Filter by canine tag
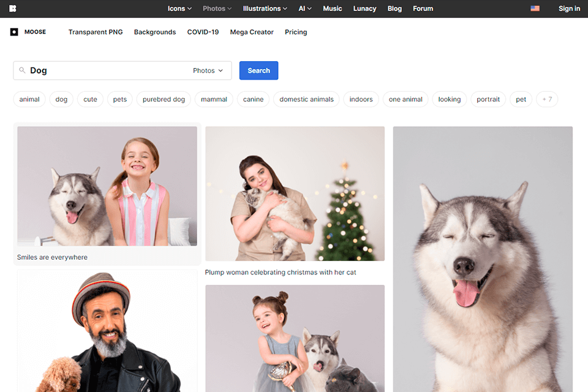 click(253, 99)
